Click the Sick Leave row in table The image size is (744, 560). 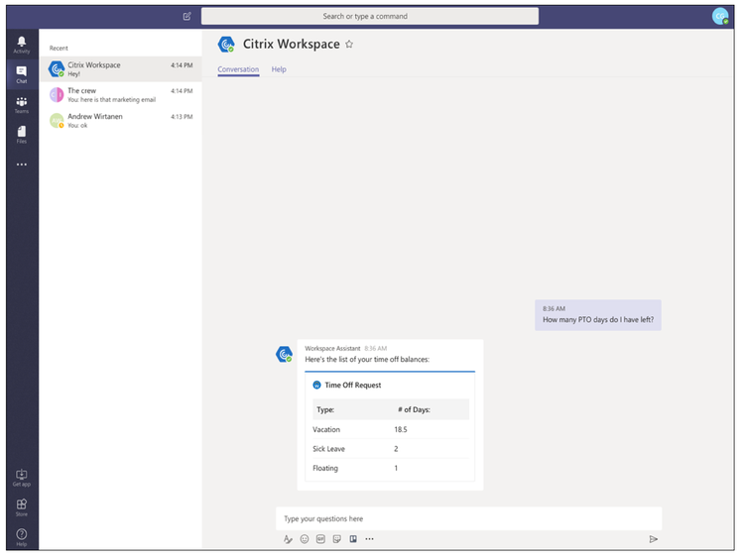[391, 449]
